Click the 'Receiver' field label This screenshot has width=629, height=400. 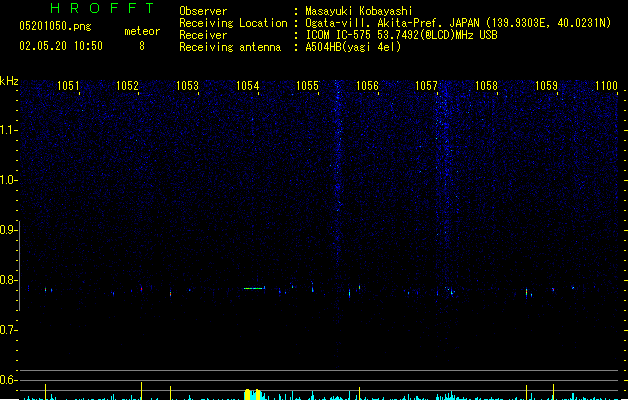tap(203, 35)
